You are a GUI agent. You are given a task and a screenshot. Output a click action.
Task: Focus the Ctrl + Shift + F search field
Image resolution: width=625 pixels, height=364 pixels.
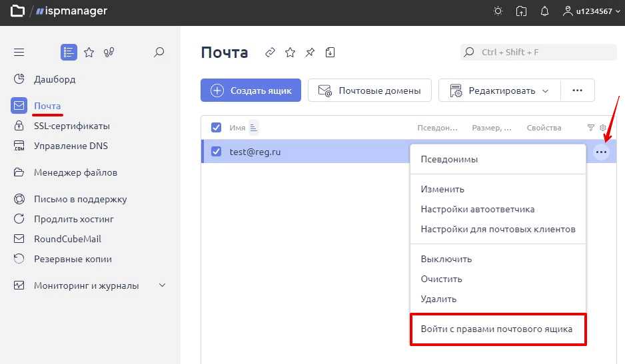(538, 52)
